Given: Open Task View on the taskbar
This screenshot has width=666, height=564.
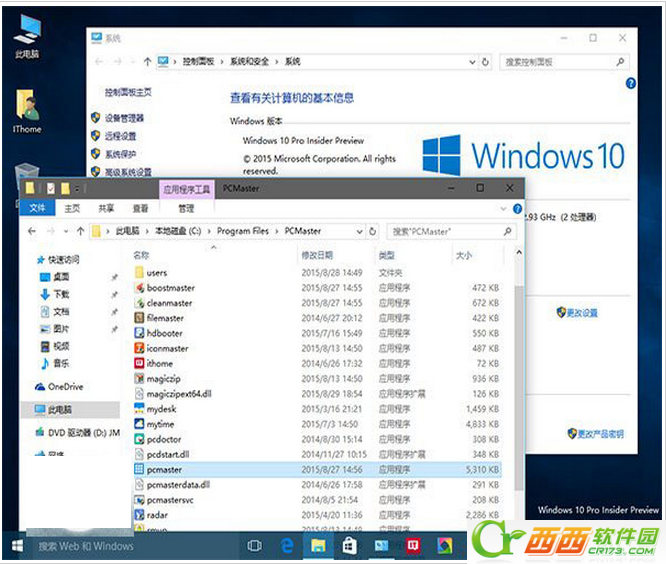Looking at the screenshot, I should click(254, 546).
